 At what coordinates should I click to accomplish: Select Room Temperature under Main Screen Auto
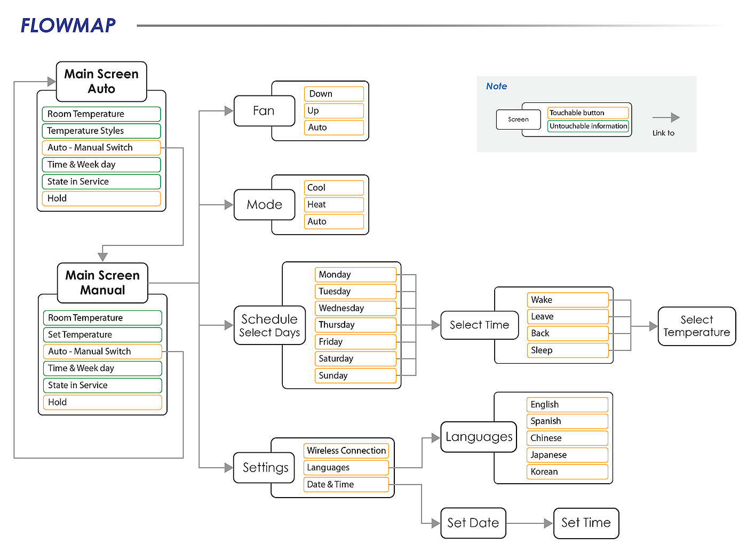101,114
